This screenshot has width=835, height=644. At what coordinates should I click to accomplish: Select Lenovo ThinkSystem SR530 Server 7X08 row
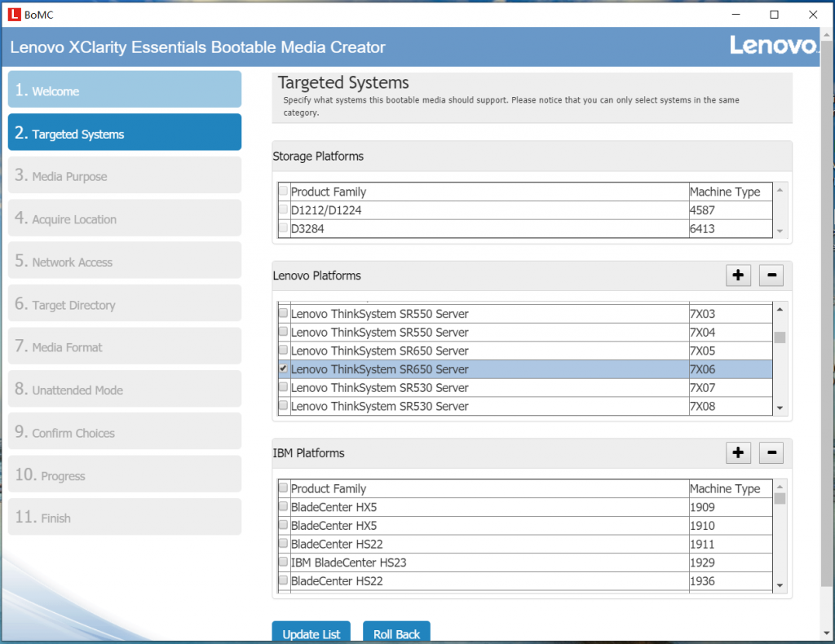(525, 406)
